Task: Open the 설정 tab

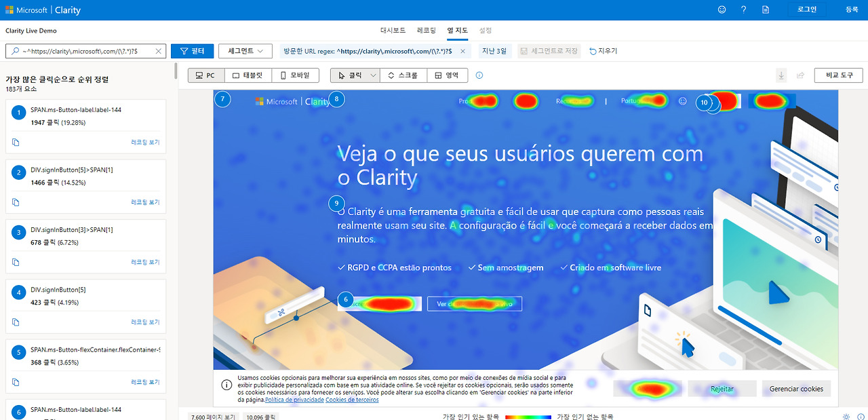Action: (486, 31)
